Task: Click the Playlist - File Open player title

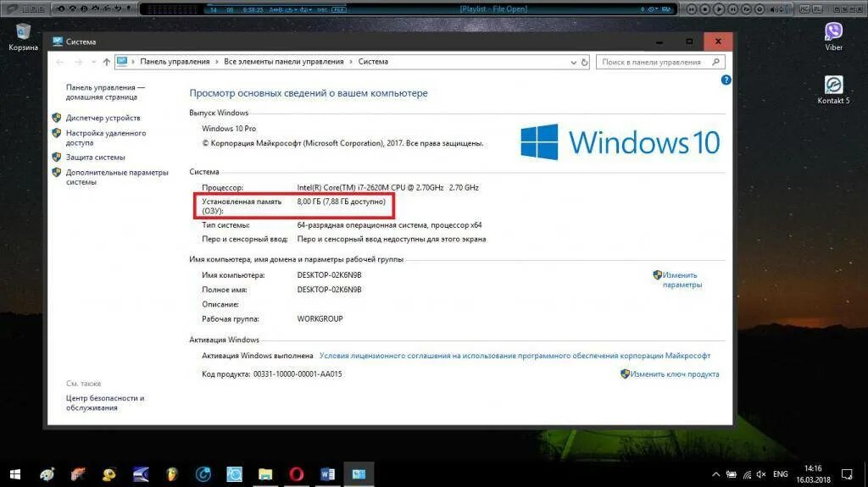Action: click(x=493, y=8)
